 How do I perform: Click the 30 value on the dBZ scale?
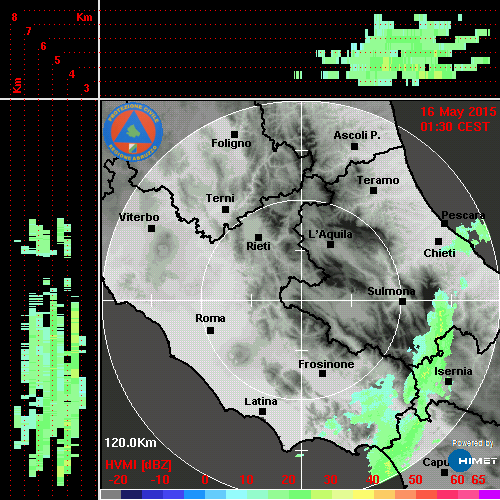[x=330, y=480]
